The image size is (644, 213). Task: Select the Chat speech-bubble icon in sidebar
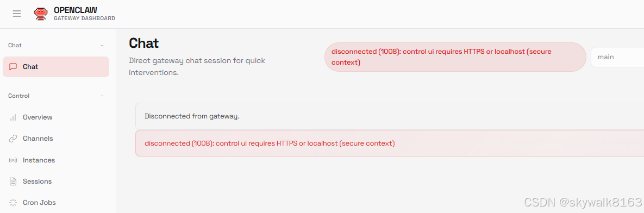coord(13,66)
